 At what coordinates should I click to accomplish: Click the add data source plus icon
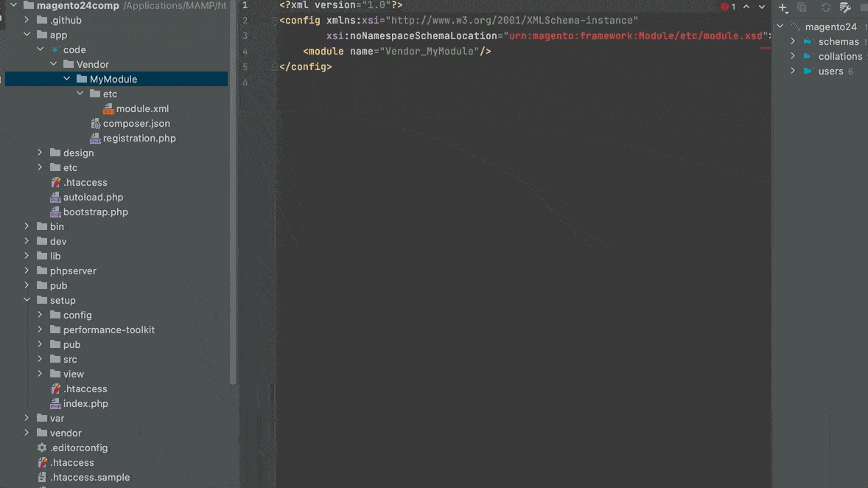[x=783, y=7]
